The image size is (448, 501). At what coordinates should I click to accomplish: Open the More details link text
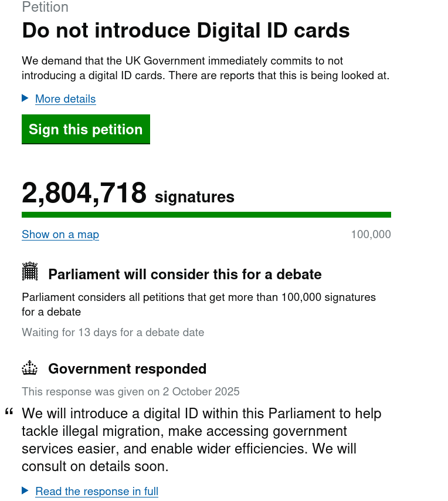[x=65, y=99]
